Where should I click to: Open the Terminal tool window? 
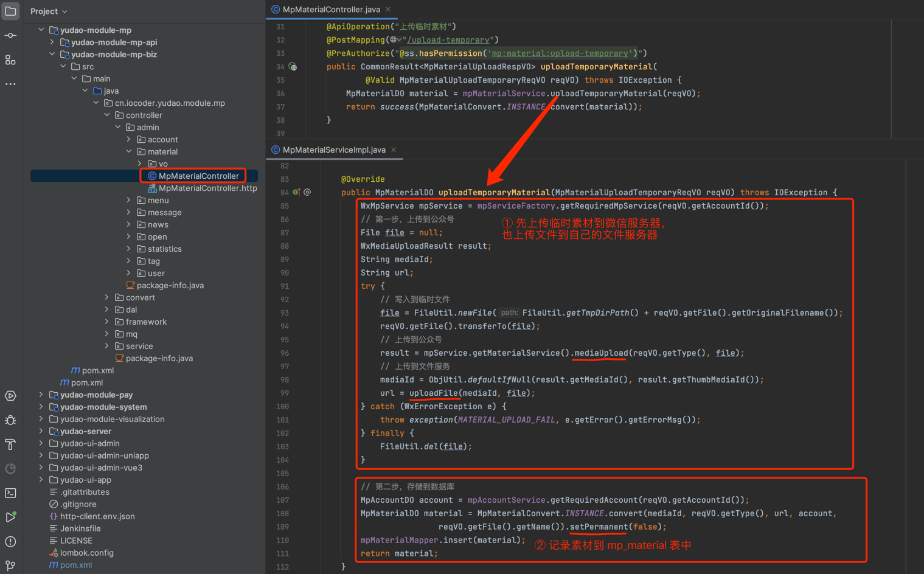coord(10,493)
